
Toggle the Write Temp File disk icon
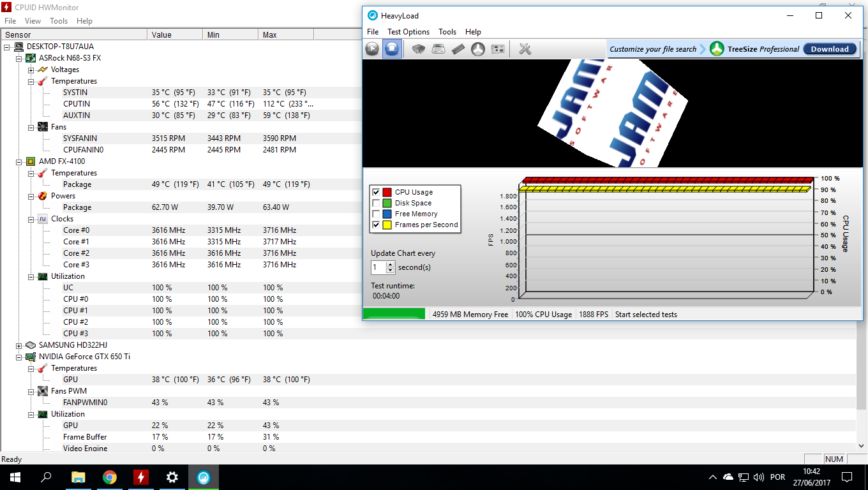tap(438, 48)
